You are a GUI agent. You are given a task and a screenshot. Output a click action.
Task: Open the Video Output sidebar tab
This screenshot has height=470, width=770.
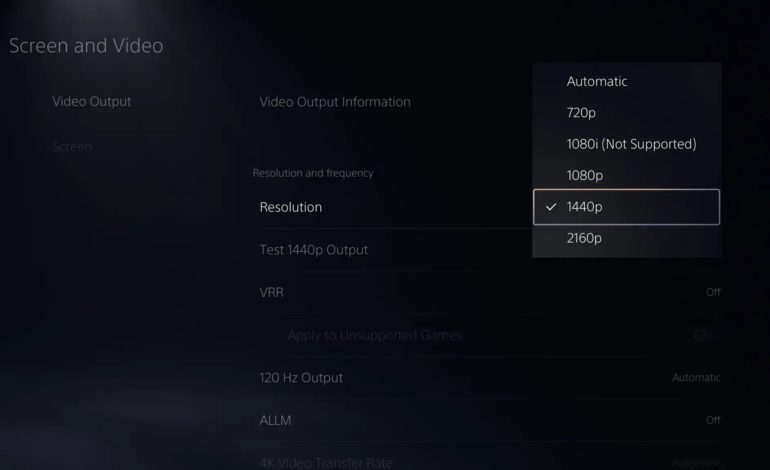click(x=91, y=101)
